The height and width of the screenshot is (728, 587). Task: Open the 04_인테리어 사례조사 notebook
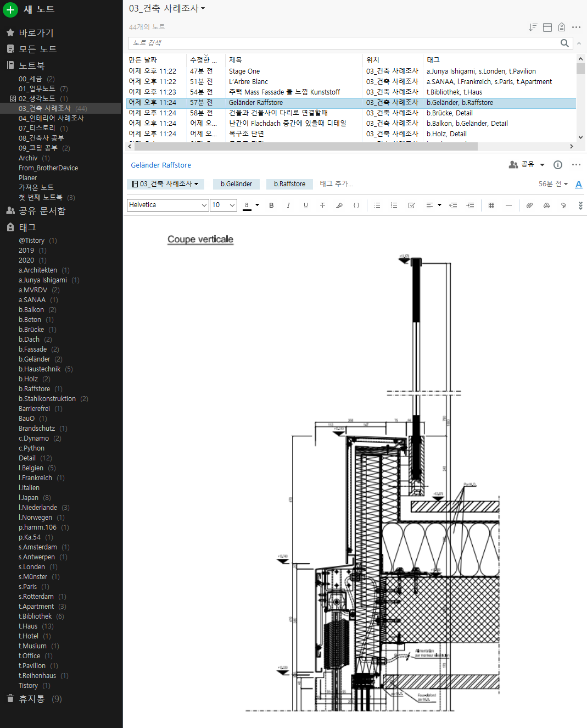[51, 119]
